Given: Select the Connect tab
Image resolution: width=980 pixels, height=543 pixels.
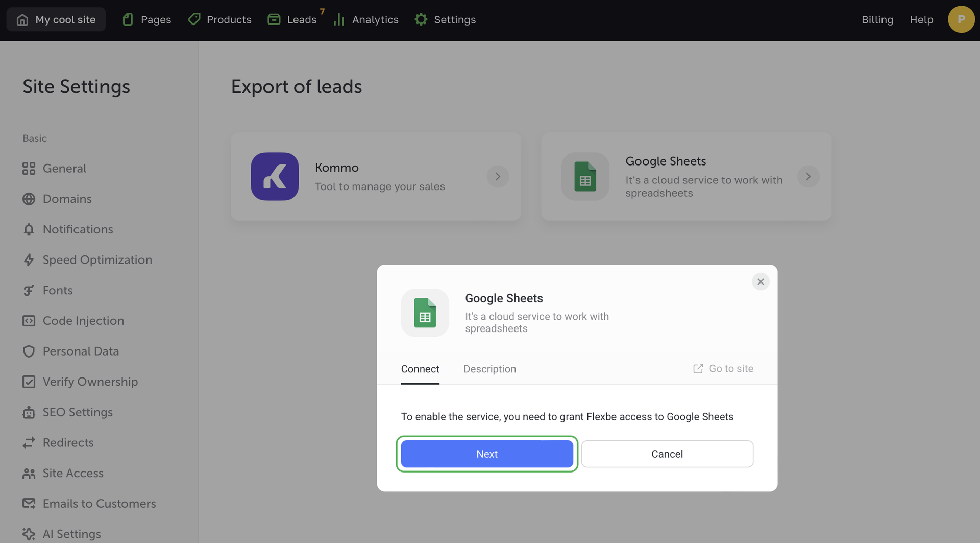Looking at the screenshot, I should point(420,369).
